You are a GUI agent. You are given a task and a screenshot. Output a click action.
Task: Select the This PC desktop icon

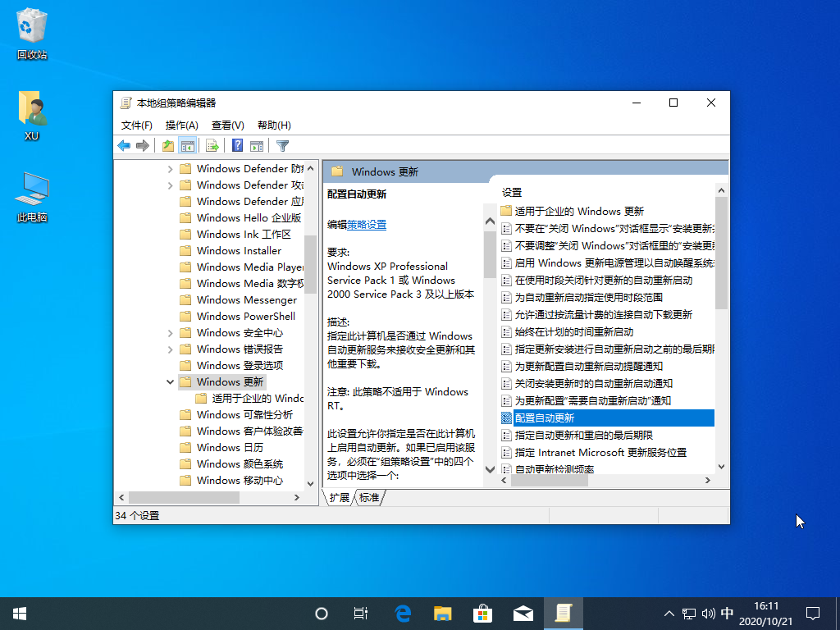pos(32,197)
